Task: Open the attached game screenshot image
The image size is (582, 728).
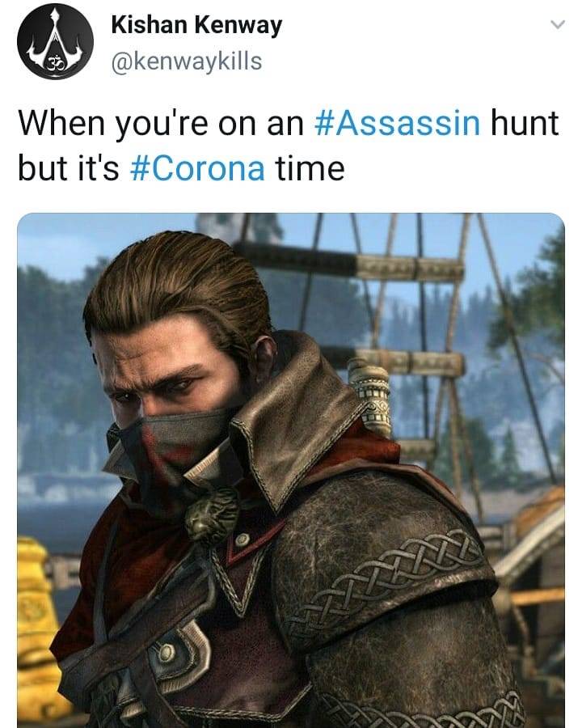Action: coord(291,470)
